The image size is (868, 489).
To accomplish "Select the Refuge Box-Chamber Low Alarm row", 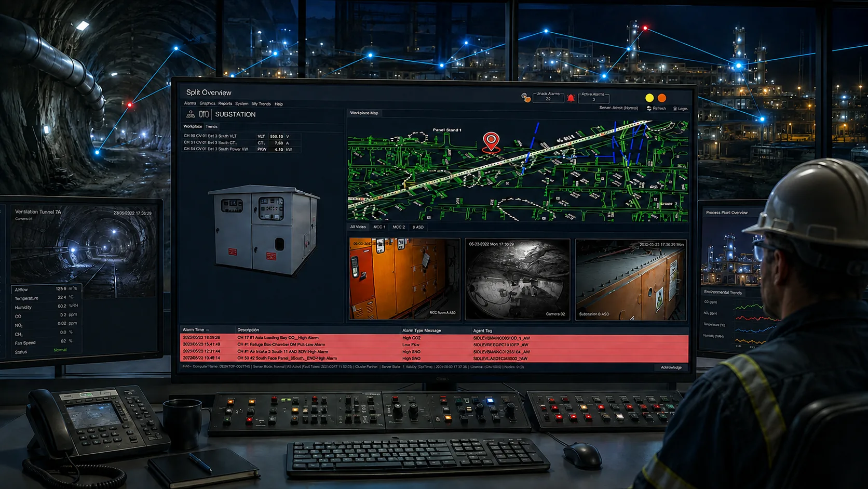I will click(434, 345).
